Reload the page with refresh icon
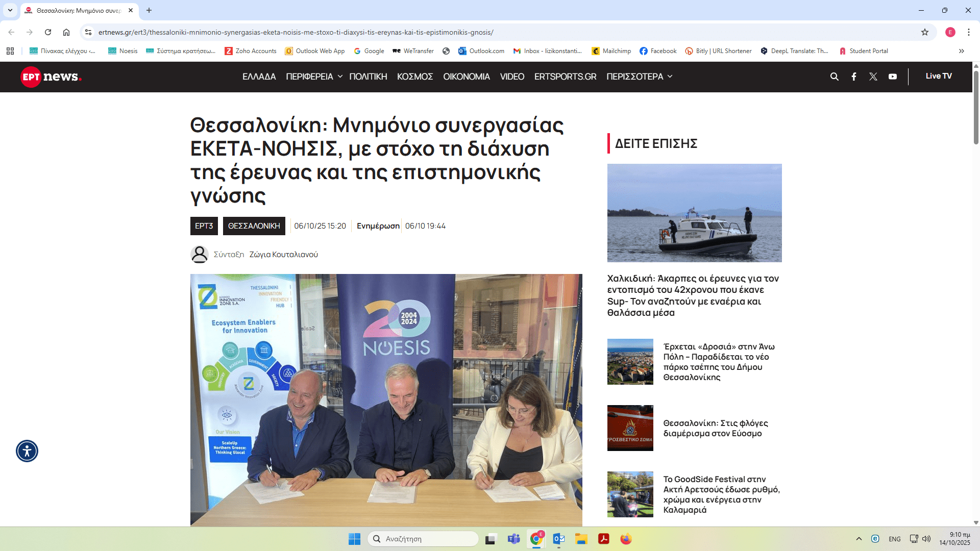Screen dimensions: 980x551 [48, 32]
